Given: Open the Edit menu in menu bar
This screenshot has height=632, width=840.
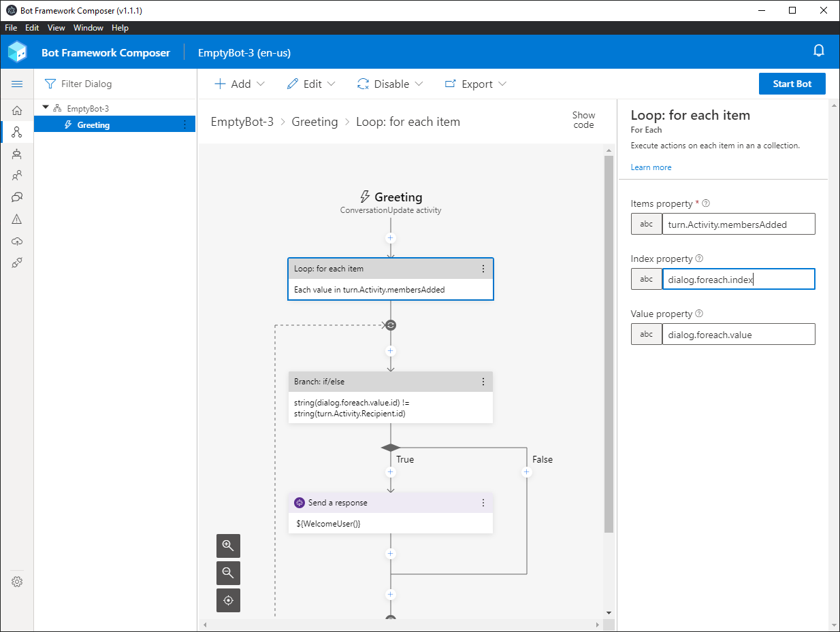Looking at the screenshot, I should click(32, 28).
